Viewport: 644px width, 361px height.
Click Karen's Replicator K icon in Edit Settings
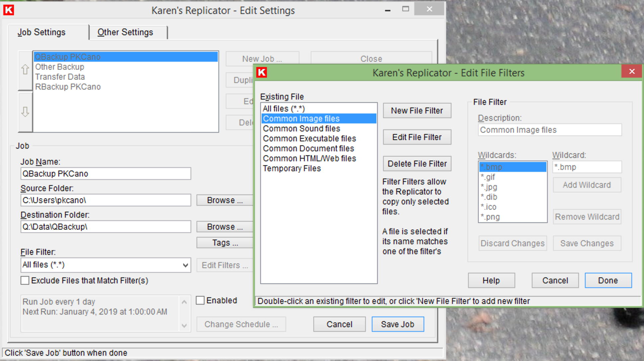click(9, 10)
